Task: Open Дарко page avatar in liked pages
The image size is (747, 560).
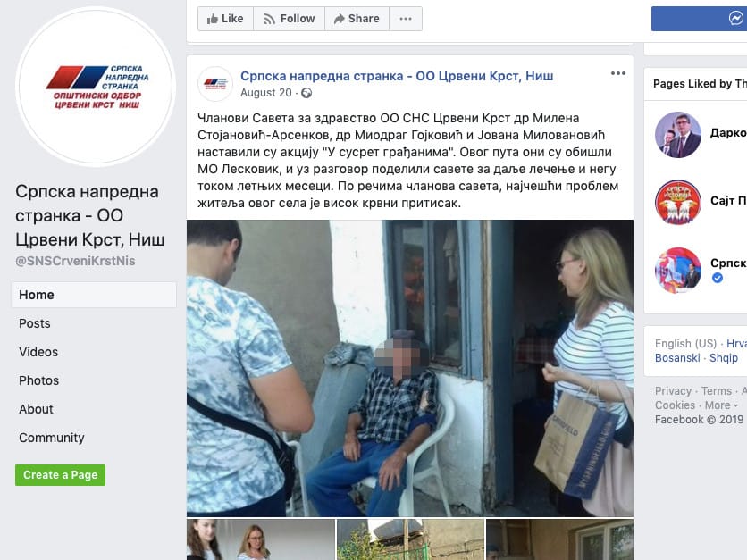Action: 678,135
